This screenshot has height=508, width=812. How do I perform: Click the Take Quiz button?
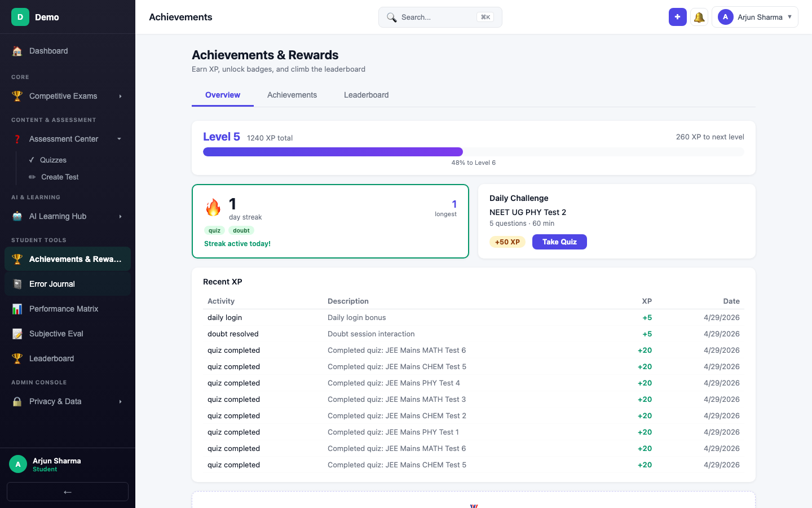pyautogui.click(x=559, y=242)
